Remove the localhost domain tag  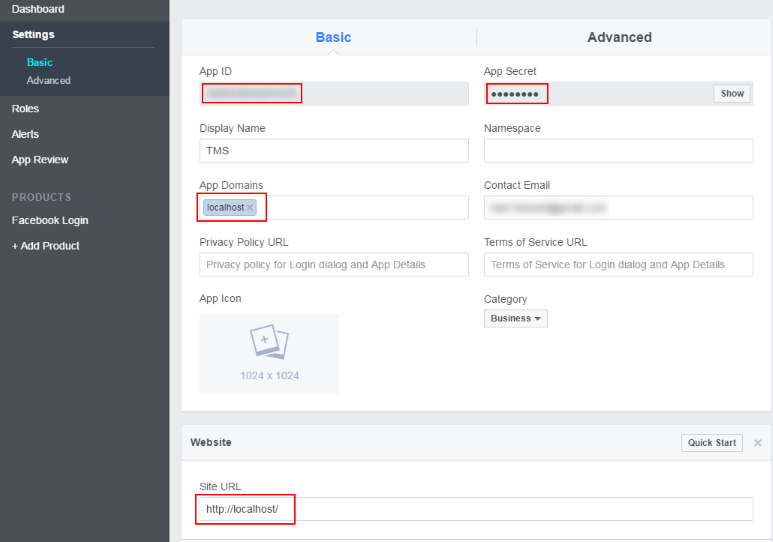pos(250,207)
